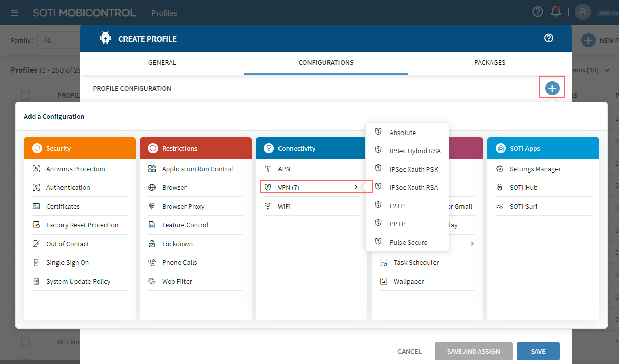The image size is (619, 364).
Task: Click the Out of Contact icon
Action: click(x=36, y=244)
